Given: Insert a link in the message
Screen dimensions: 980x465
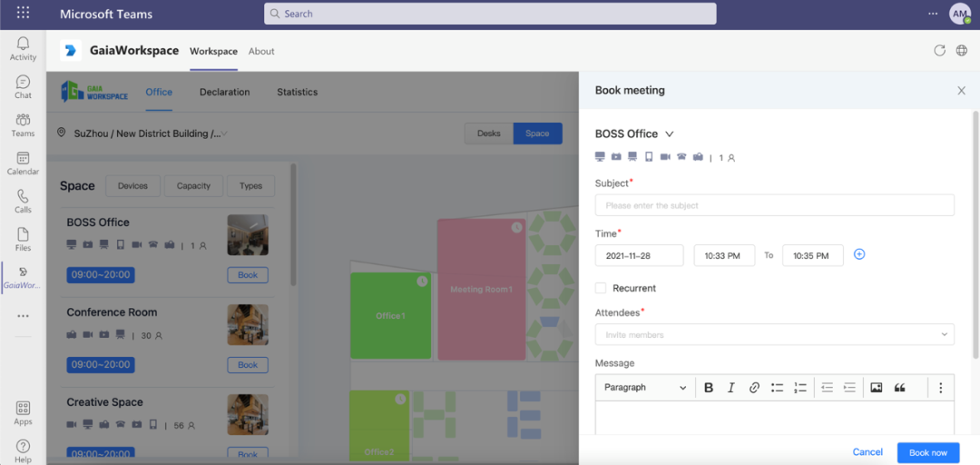Looking at the screenshot, I should click(x=754, y=388).
